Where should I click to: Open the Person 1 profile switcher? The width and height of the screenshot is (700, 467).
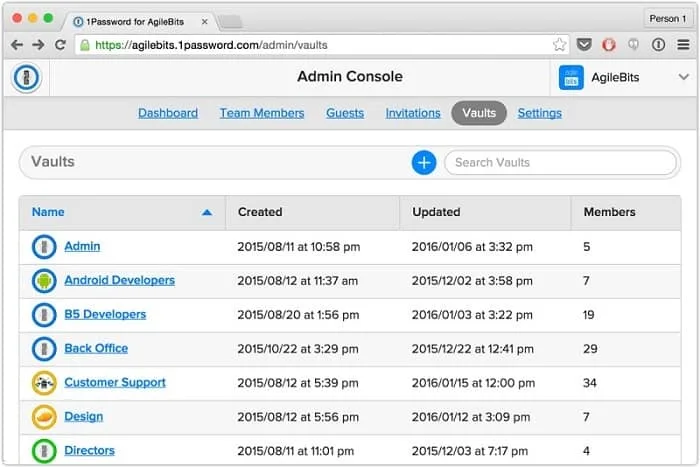(x=667, y=19)
